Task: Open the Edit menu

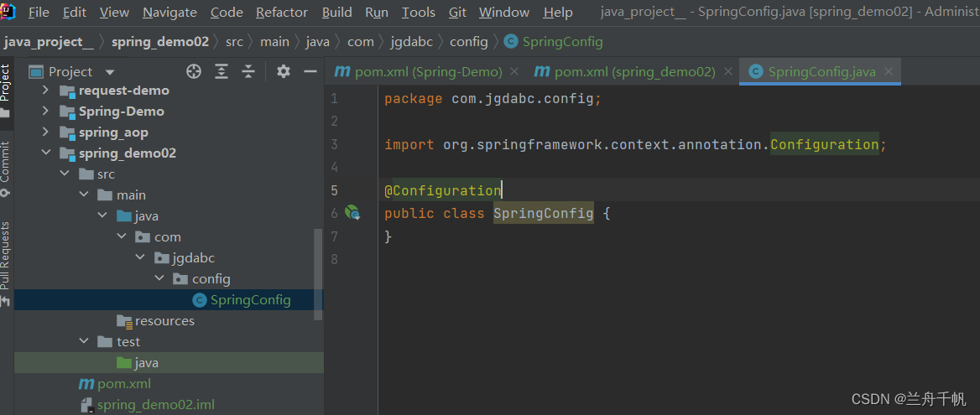Action: [75, 13]
